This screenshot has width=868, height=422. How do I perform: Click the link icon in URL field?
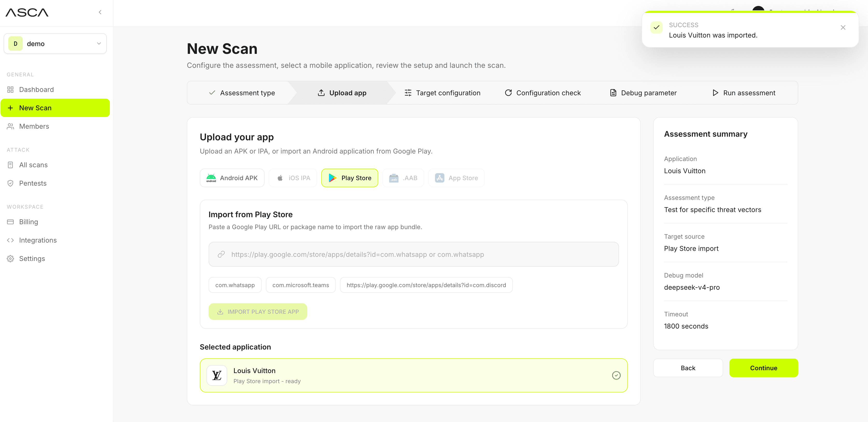(x=221, y=254)
